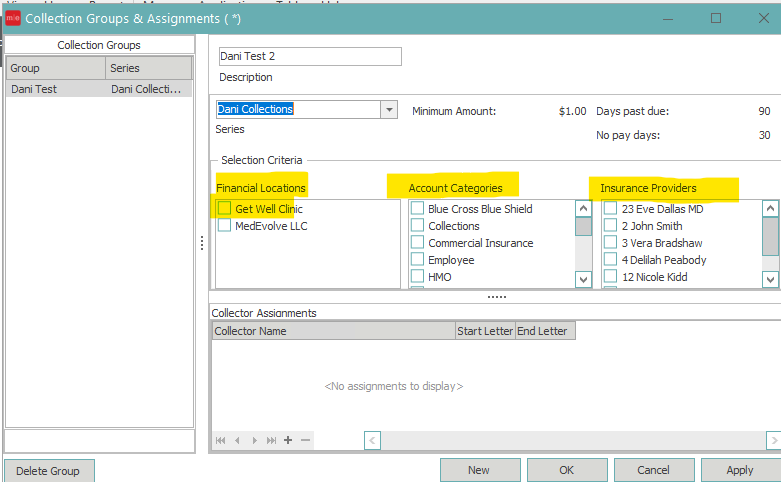Click the application logo in title bar

[13, 18]
